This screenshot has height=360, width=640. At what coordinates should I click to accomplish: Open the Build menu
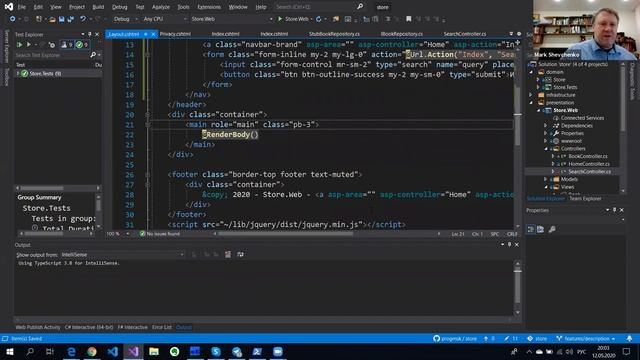pyautogui.click(x=98, y=7)
